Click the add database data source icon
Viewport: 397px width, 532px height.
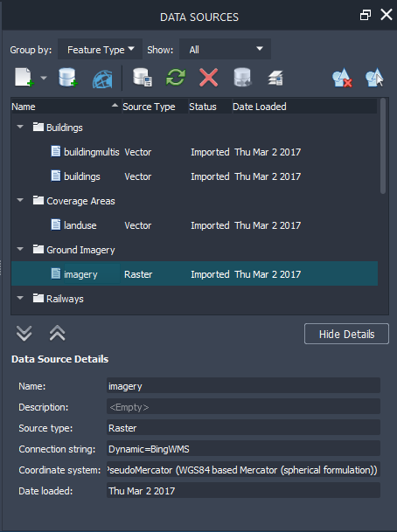pos(68,78)
